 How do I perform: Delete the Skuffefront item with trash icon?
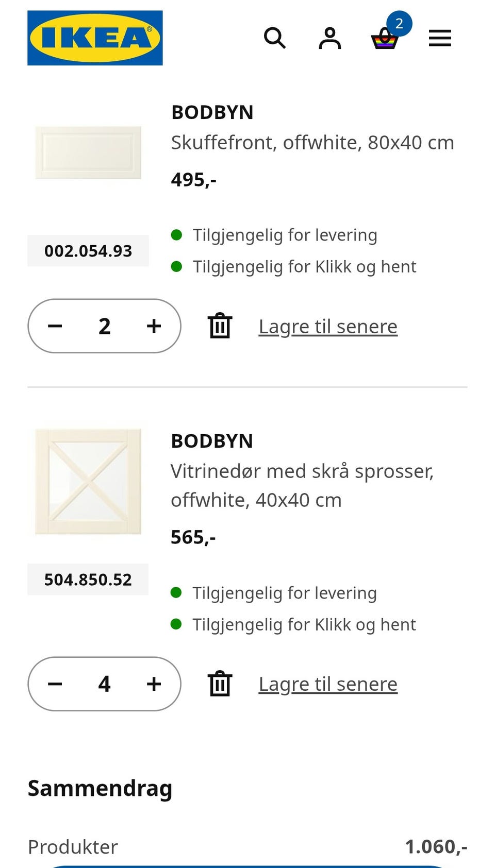220,326
